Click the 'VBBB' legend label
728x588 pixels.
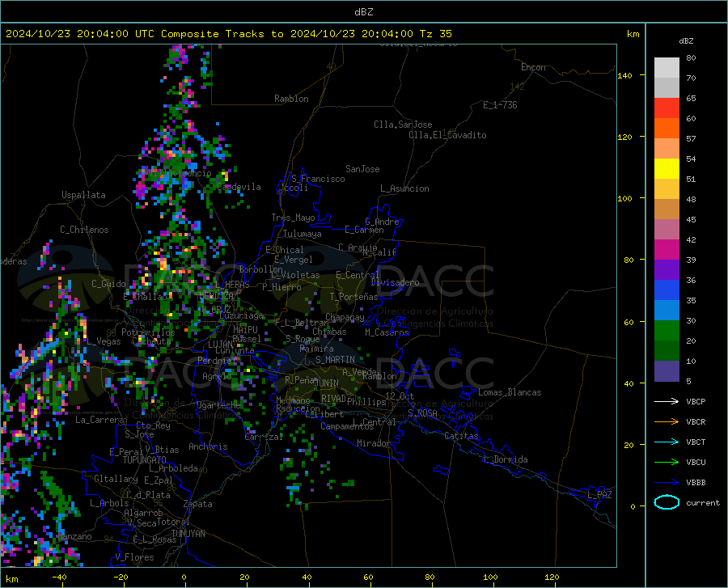[x=696, y=483]
